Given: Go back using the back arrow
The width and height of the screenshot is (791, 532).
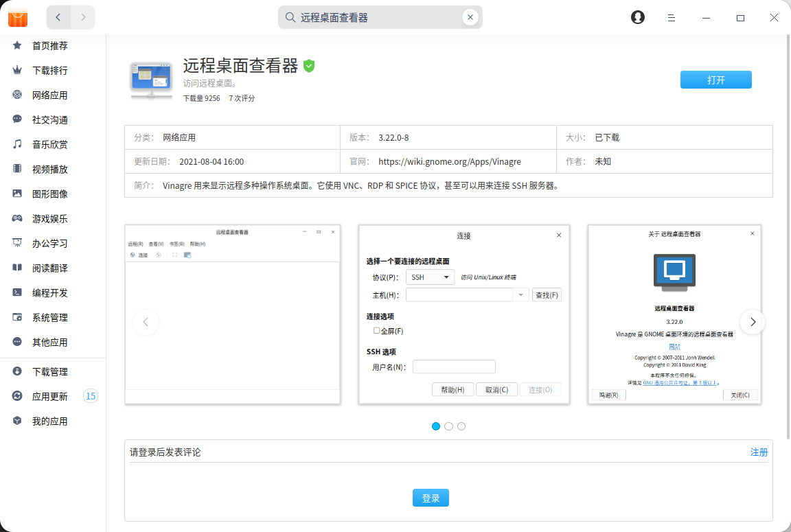Looking at the screenshot, I should [58, 17].
